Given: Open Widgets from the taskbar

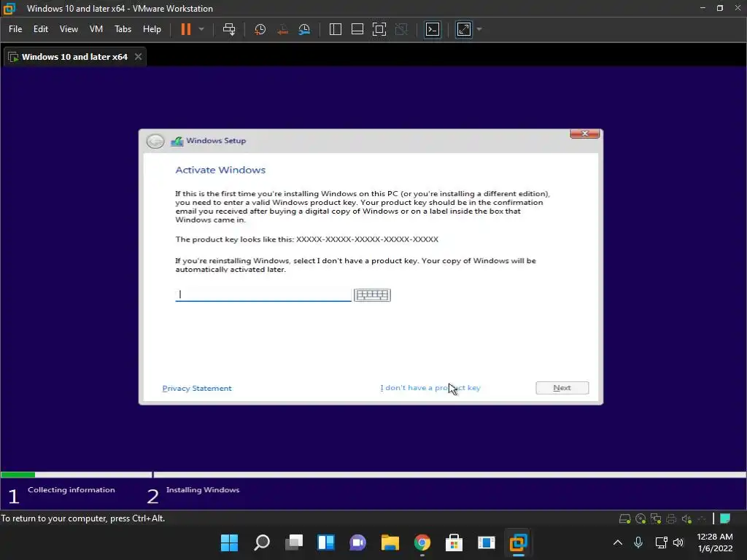Looking at the screenshot, I should click(326, 542).
